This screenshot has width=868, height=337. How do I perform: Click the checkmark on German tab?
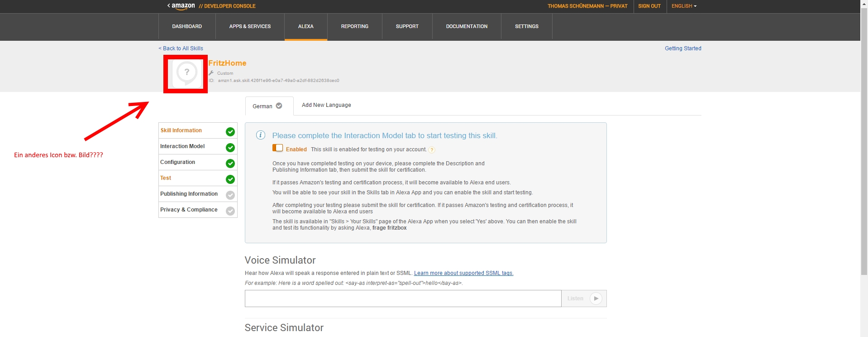(279, 106)
